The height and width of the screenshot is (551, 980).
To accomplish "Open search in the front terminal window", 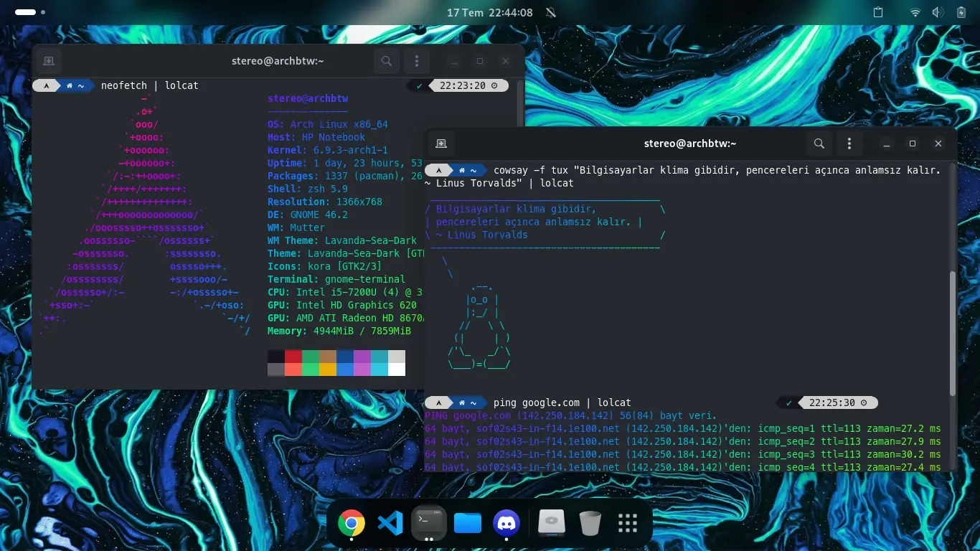I will pyautogui.click(x=819, y=143).
